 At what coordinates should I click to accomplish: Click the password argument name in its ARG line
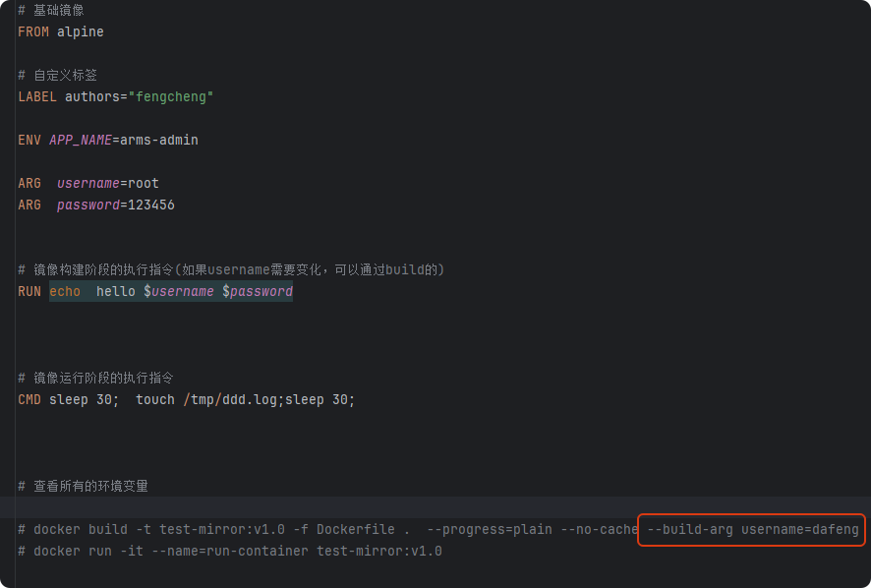[88, 206]
